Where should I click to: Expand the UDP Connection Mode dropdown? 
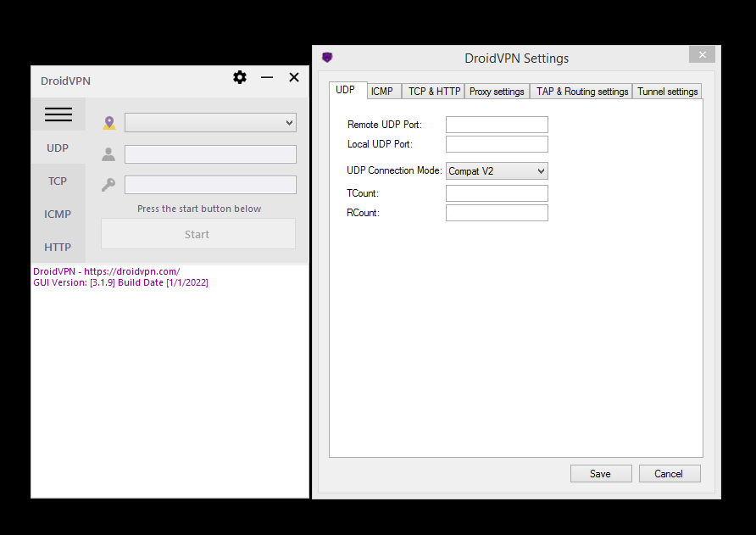tap(497, 171)
